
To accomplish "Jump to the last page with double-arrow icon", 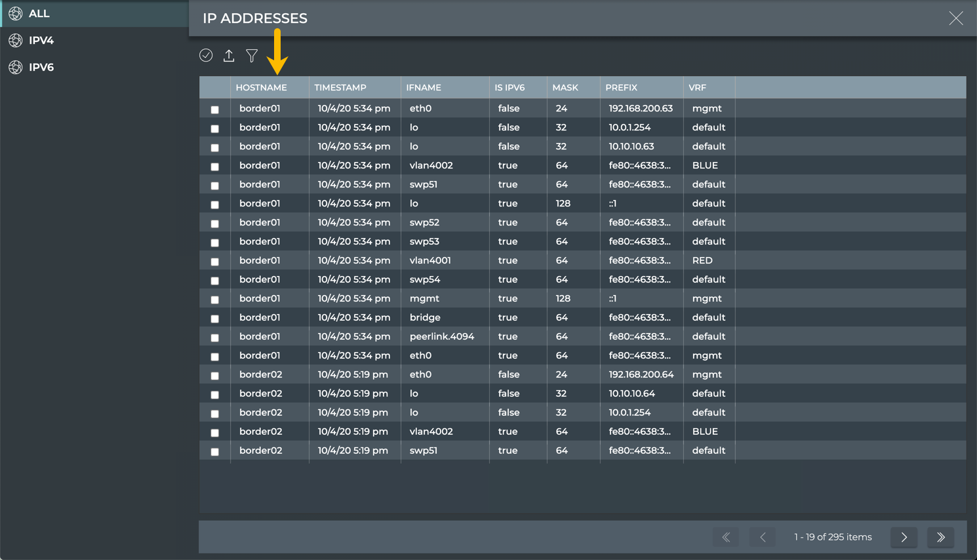I will 940,536.
